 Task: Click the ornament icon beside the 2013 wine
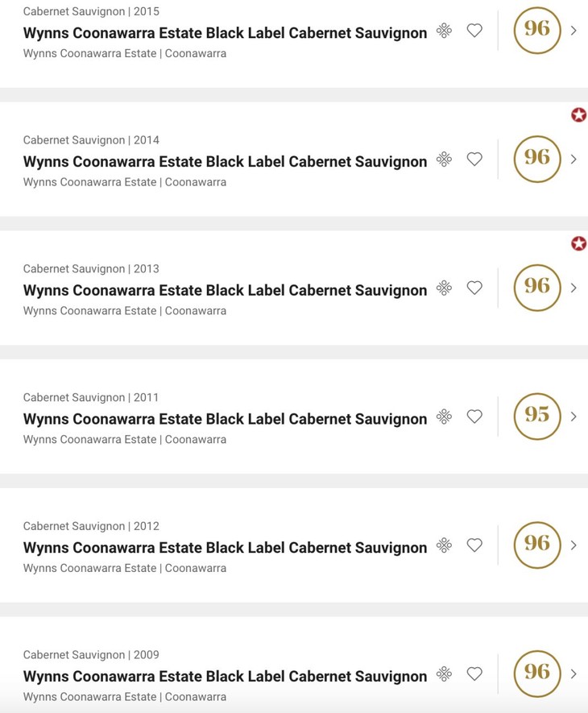444,288
